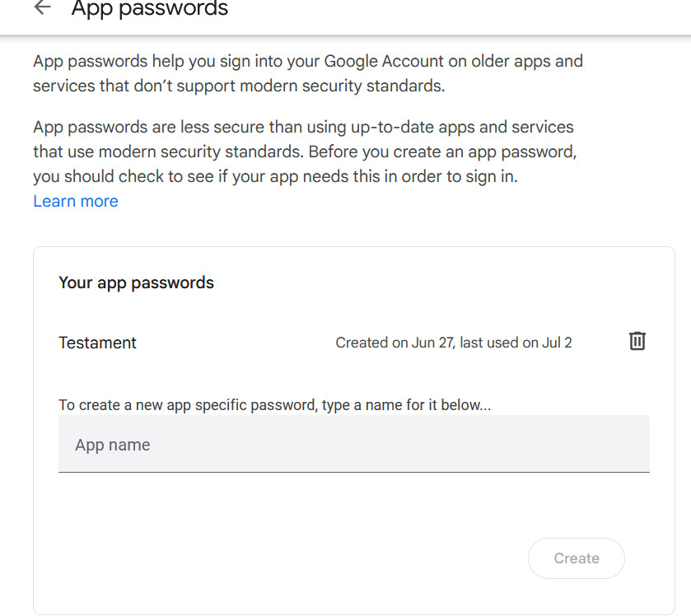Open the delete icon for the app password
This screenshot has height=616, width=691.
click(637, 341)
